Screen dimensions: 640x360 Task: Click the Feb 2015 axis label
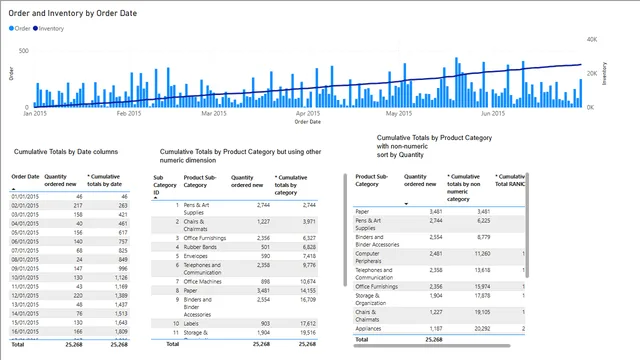coord(129,113)
